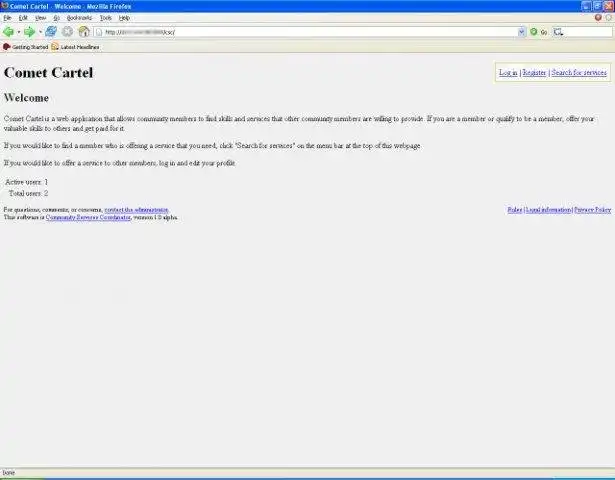Open the Legal information footer link
This screenshot has width=615, height=480.
coord(548,210)
